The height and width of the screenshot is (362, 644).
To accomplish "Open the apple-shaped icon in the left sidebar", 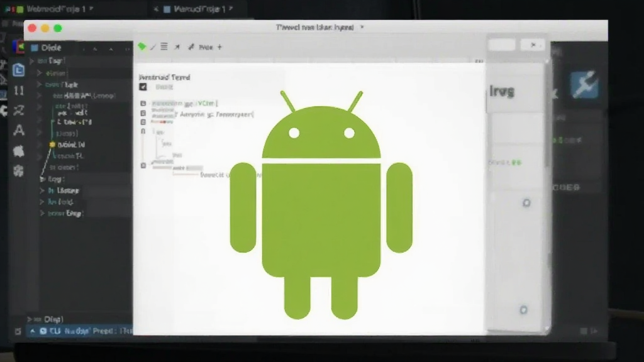I will pos(18,151).
